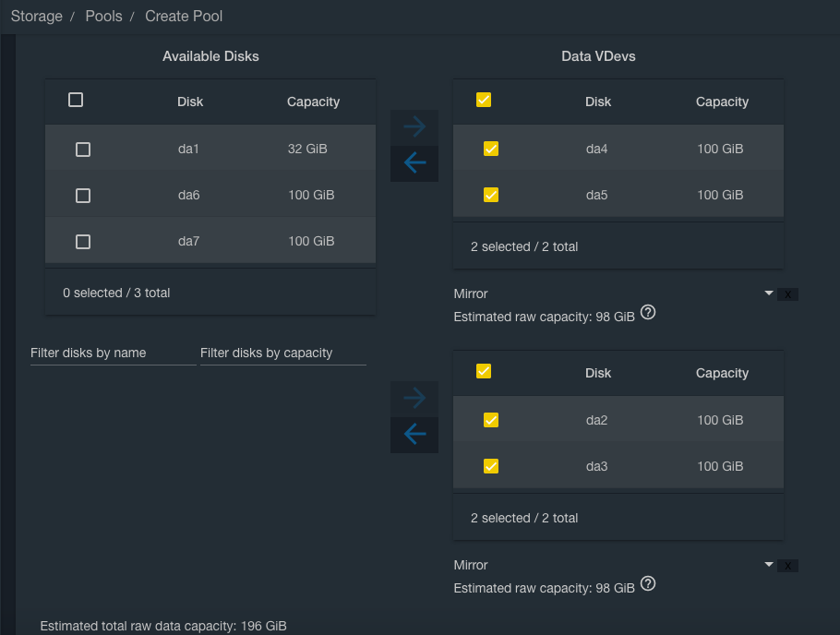
Task: Sort Available Disks by Capacity column header
Action: tap(313, 102)
